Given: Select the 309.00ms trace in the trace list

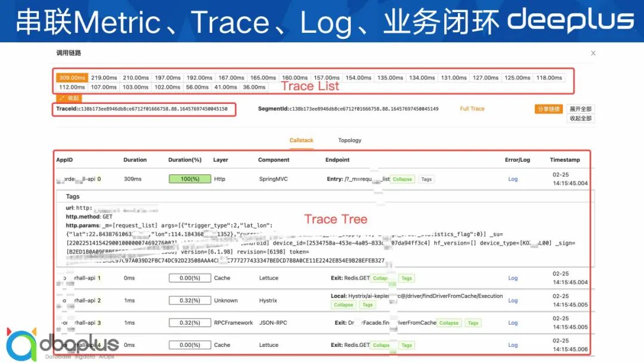Looking at the screenshot, I should click(72, 77).
